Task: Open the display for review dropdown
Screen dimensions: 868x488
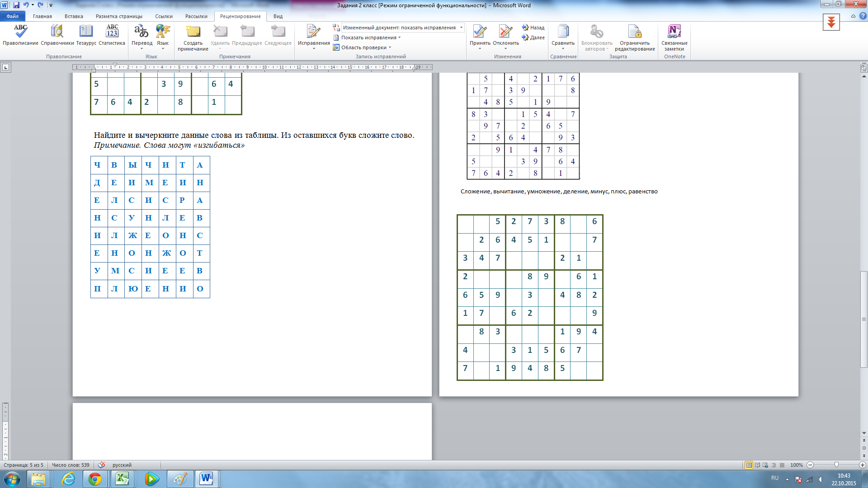Action: pyautogui.click(x=461, y=28)
